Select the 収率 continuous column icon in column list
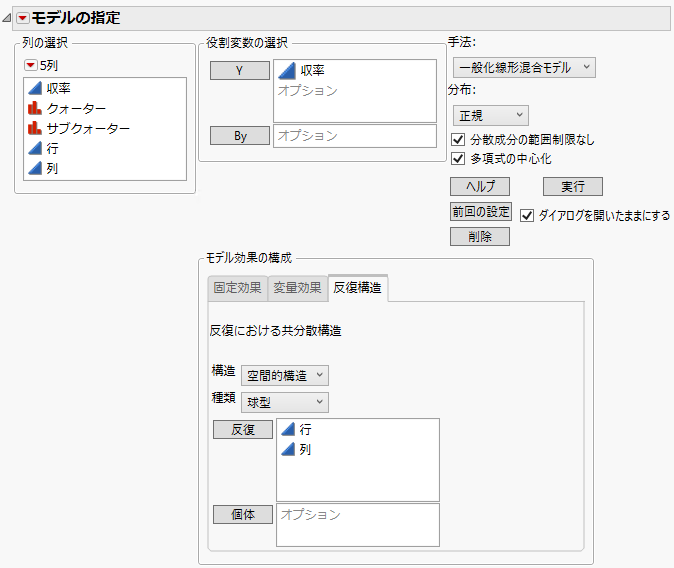This screenshot has height=568, width=674. pyautogui.click(x=34, y=89)
